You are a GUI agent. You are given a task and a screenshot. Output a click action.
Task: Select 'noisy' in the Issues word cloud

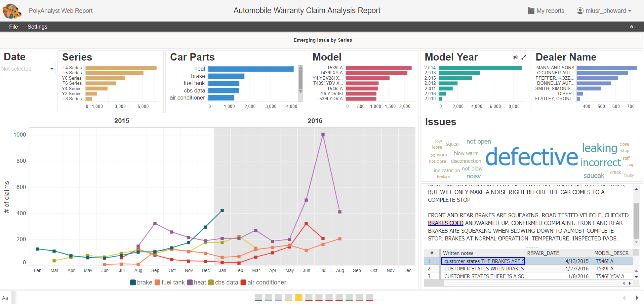coord(474,176)
